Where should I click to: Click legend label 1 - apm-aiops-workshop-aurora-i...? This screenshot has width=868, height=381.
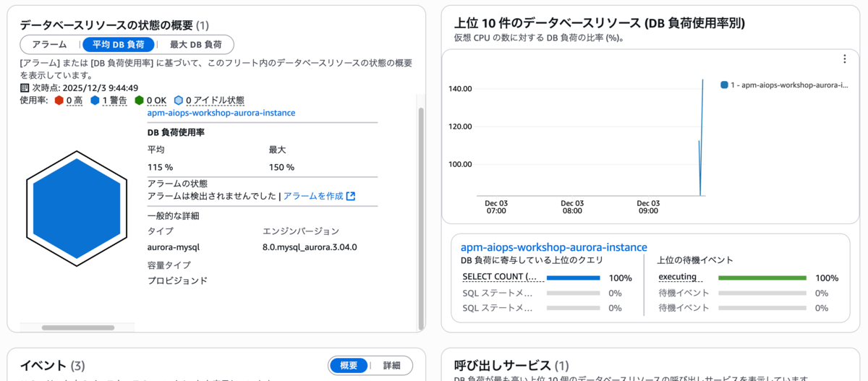point(789,85)
